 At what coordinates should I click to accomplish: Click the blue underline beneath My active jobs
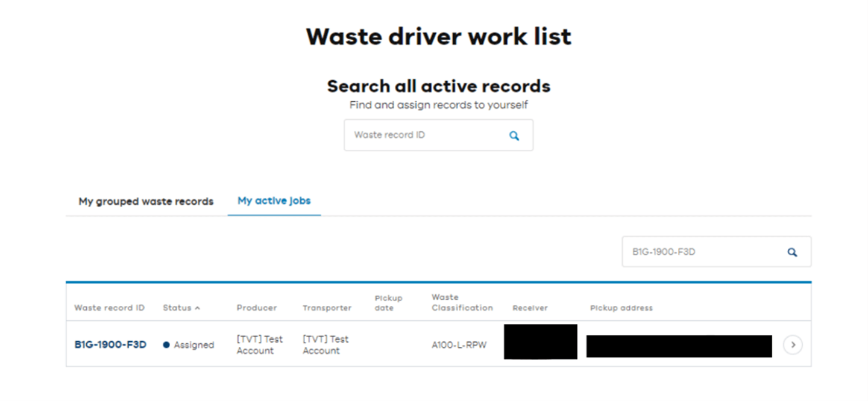(274, 214)
